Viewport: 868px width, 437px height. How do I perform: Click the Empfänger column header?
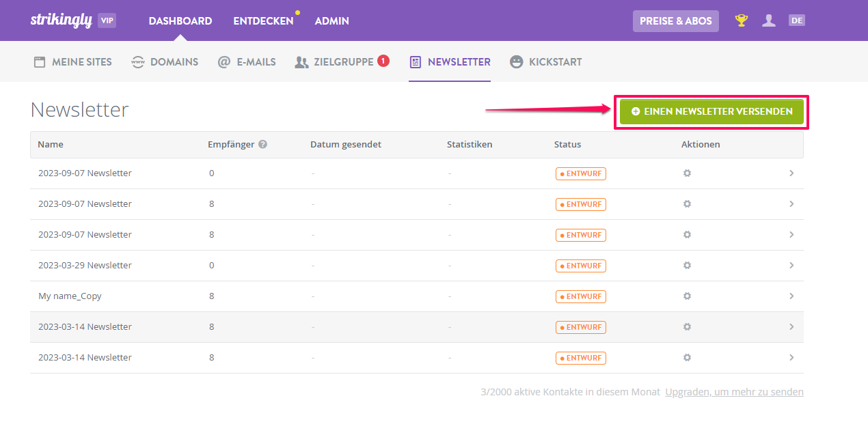tap(231, 145)
